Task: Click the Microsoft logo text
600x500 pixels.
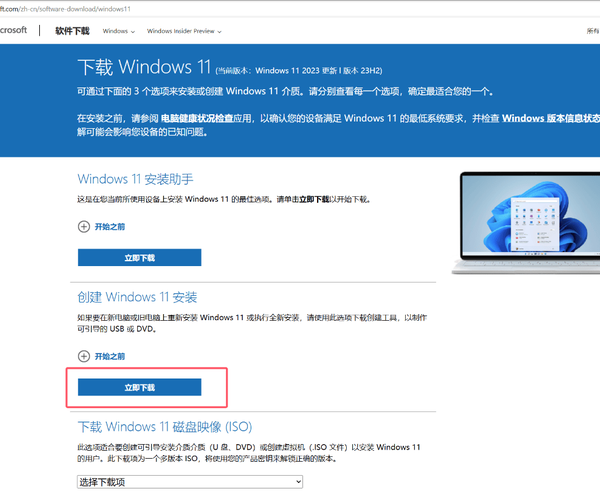Action: (x=13, y=30)
